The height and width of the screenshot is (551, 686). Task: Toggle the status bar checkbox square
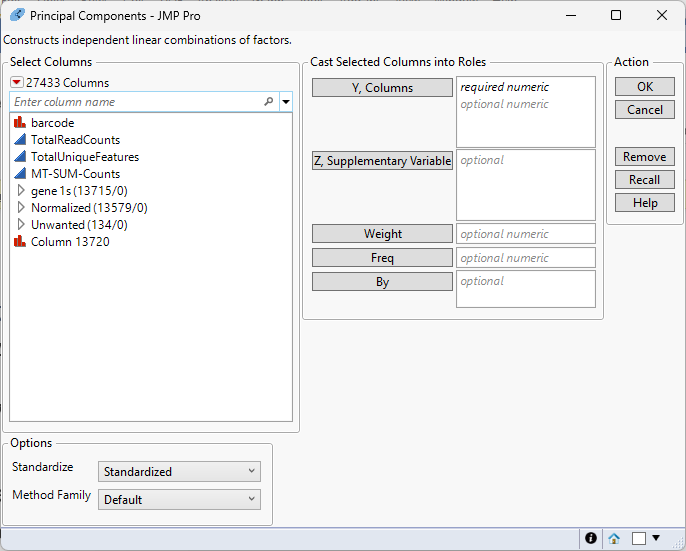[x=638, y=538]
